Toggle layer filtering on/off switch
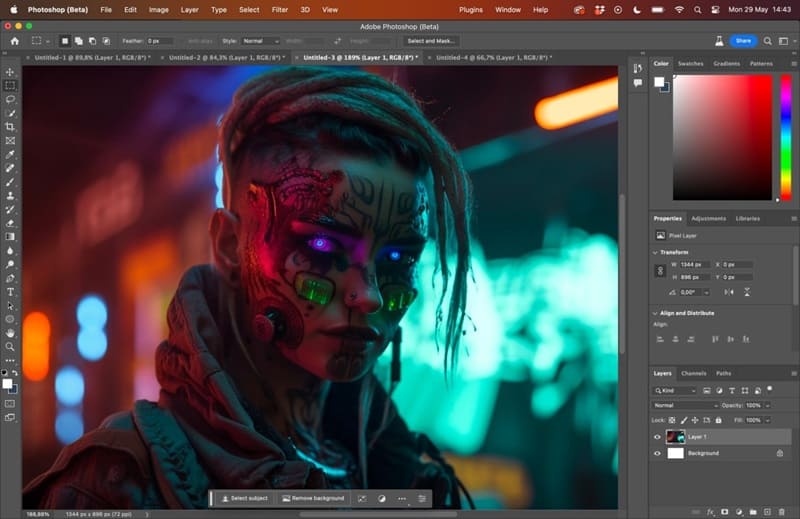The height and width of the screenshot is (519, 800). pyautogui.click(x=769, y=389)
